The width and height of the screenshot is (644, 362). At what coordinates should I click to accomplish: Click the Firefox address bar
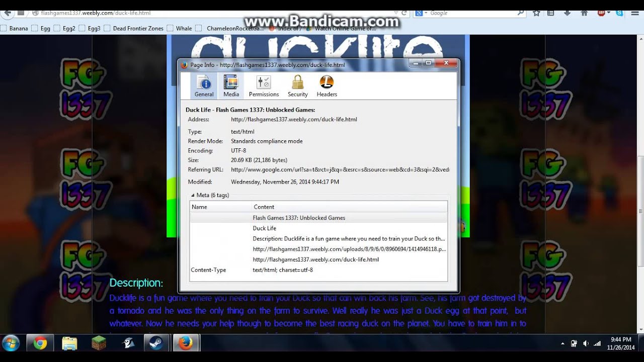(211, 13)
